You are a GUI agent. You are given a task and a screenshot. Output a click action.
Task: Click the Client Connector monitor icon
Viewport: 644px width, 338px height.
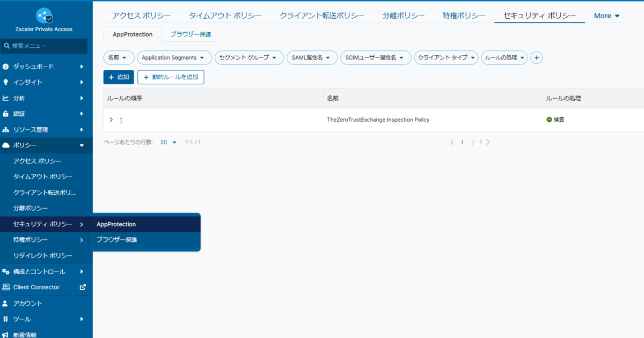(x=6, y=287)
